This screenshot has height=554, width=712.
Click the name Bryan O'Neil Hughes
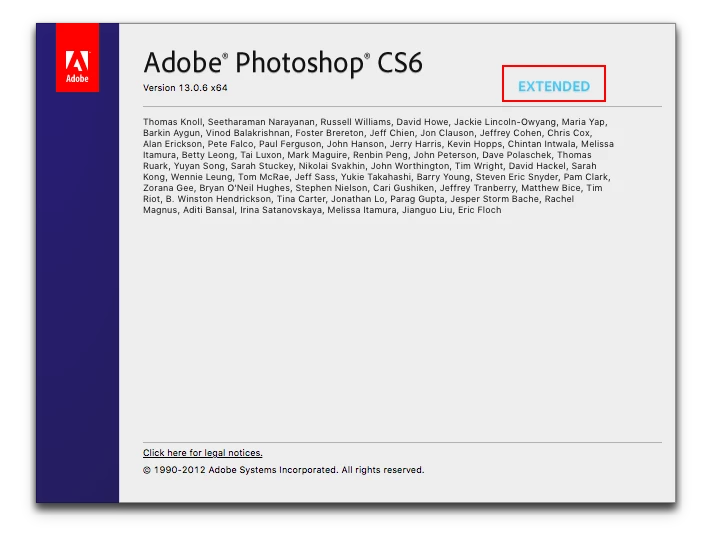[x=244, y=188]
